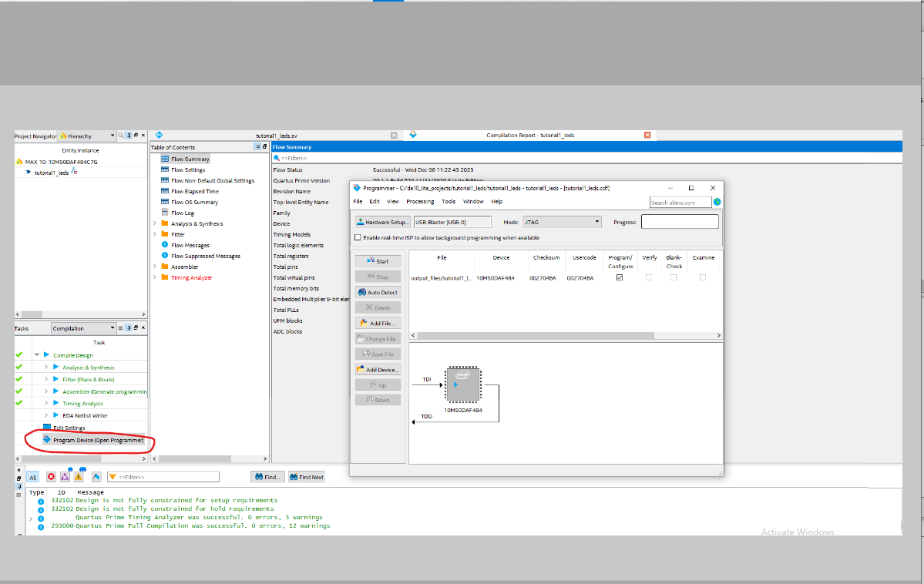Click the Add File button
Image resolution: width=924 pixels, height=584 pixels.
pos(378,323)
